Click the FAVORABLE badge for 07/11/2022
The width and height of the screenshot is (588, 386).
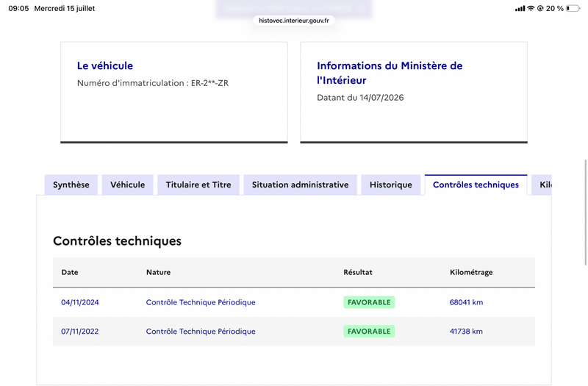point(369,332)
